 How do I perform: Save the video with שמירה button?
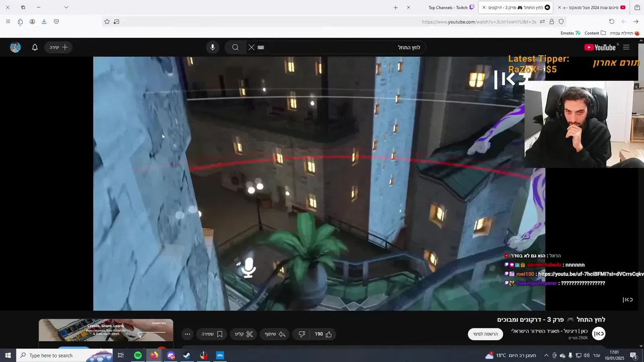click(x=212, y=334)
